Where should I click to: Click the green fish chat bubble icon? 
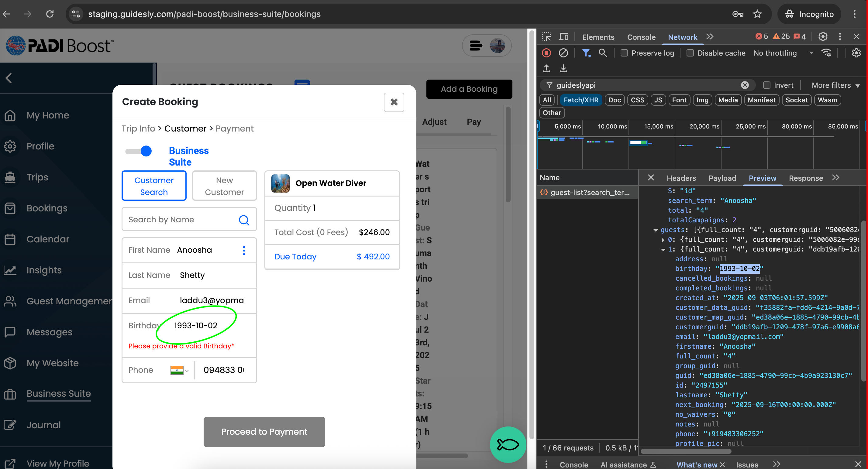tap(508, 444)
